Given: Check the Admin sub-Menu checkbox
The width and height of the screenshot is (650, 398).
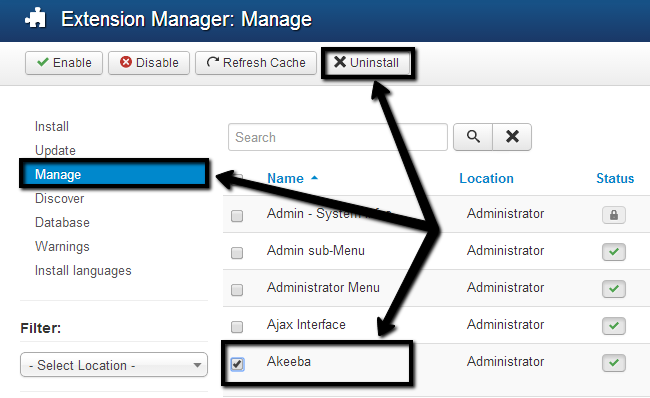Looking at the screenshot, I should tap(237, 252).
